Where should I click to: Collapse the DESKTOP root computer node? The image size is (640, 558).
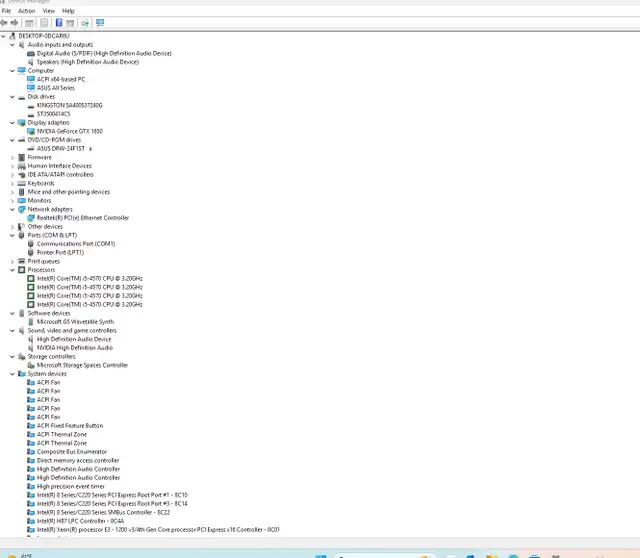pyautogui.click(x=4, y=36)
